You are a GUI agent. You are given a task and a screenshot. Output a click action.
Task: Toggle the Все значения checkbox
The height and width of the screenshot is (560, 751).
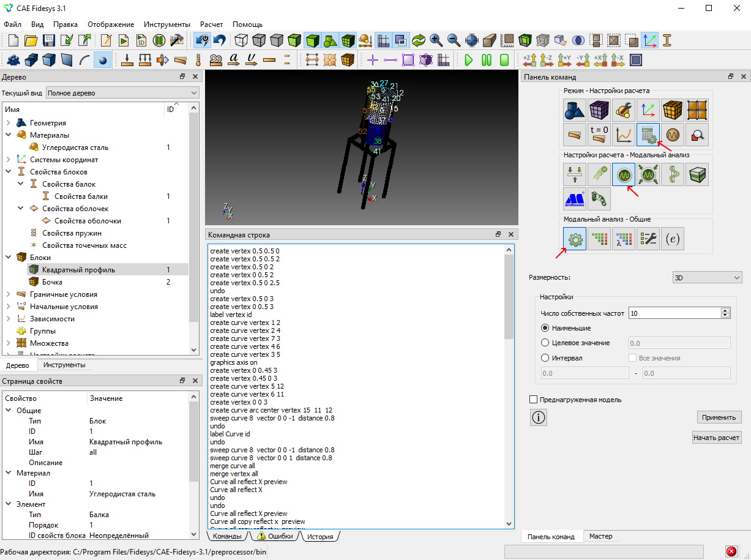coord(633,358)
